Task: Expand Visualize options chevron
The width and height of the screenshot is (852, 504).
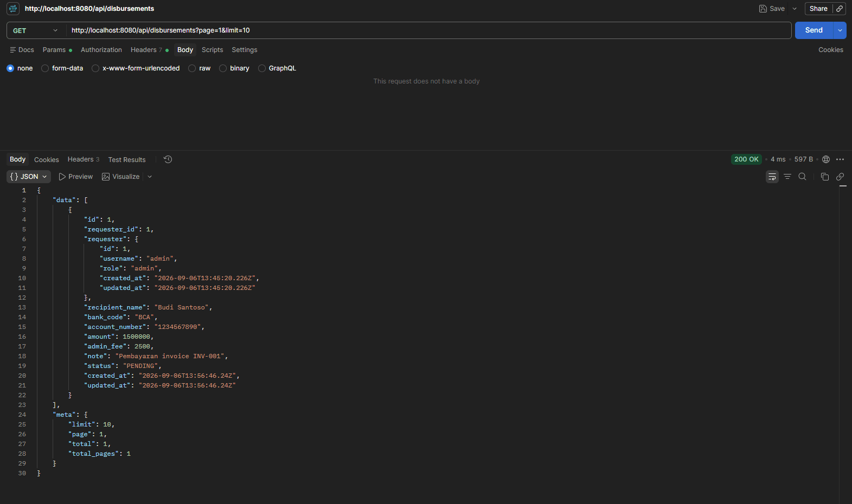Action: coord(150,177)
